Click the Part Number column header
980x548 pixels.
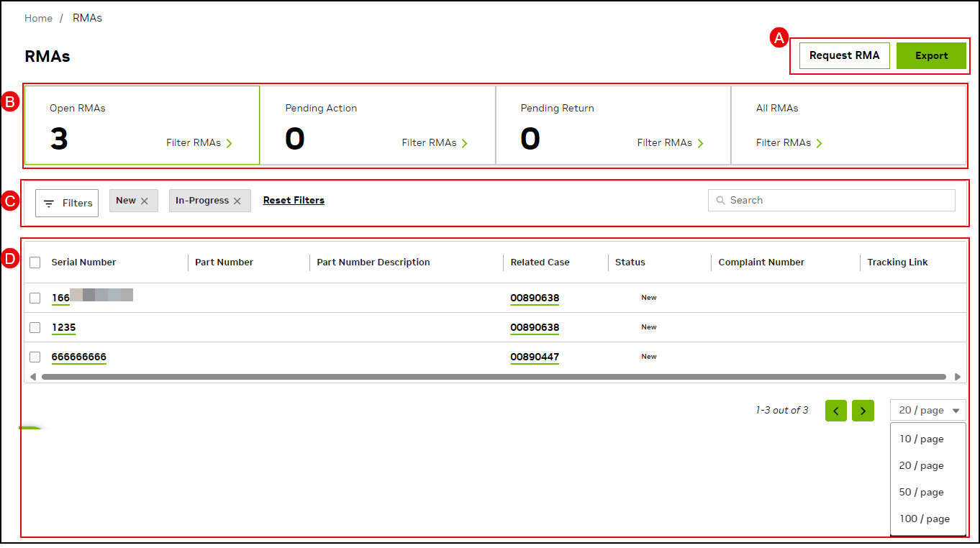[224, 262]
